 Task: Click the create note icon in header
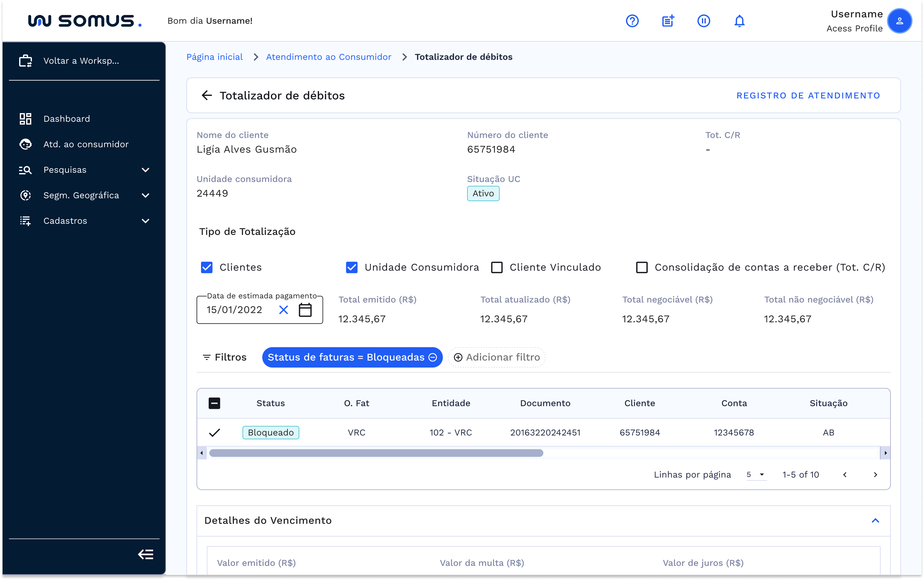coord(668,21)
